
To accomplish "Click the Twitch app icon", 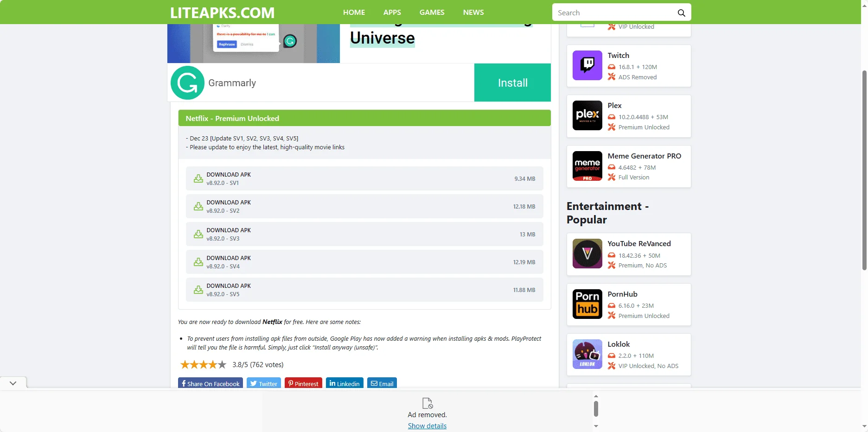I will (587, 65).
